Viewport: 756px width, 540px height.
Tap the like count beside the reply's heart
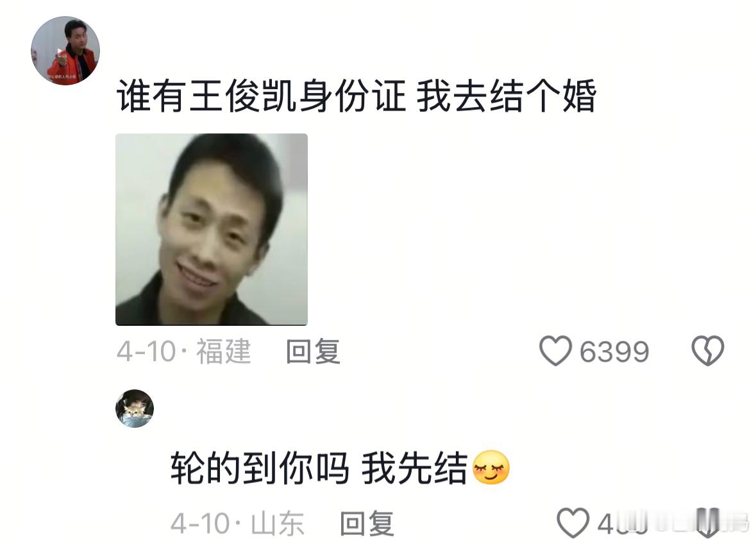coord(622,524)
